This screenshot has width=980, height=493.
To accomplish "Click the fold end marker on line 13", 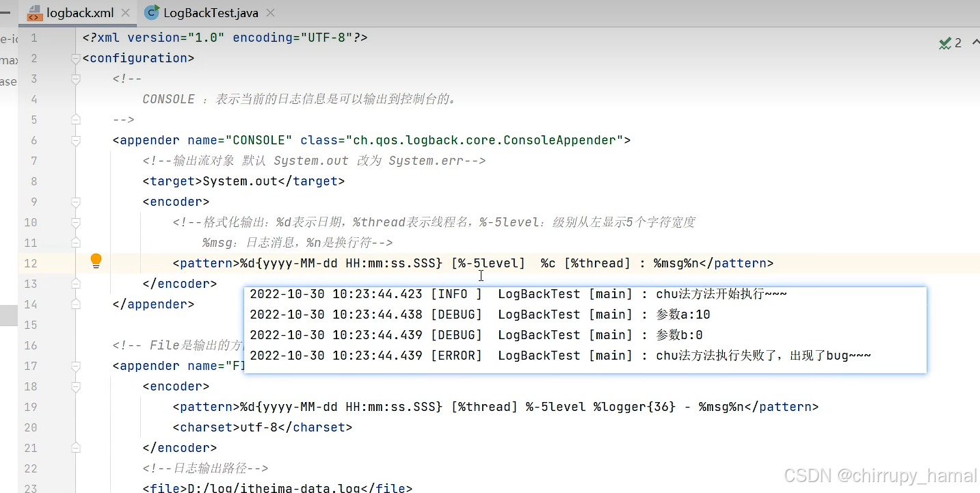I will point(76,284).
